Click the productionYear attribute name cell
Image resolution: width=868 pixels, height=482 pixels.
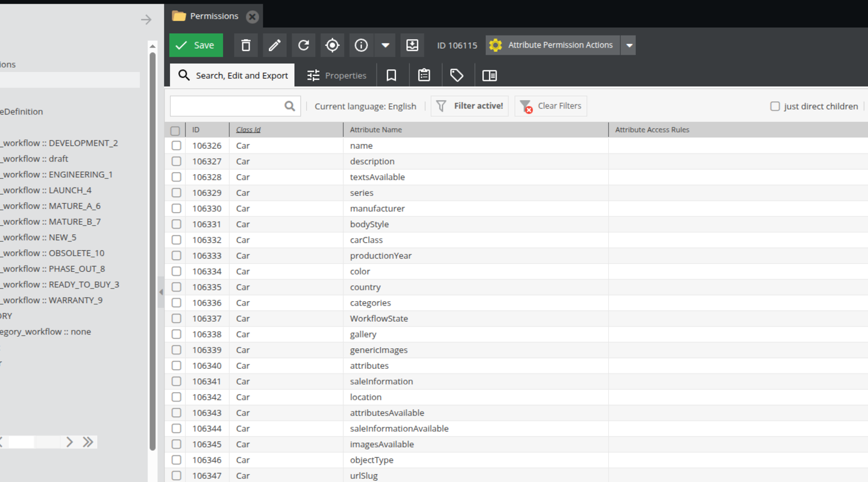(x=476, y=255)
